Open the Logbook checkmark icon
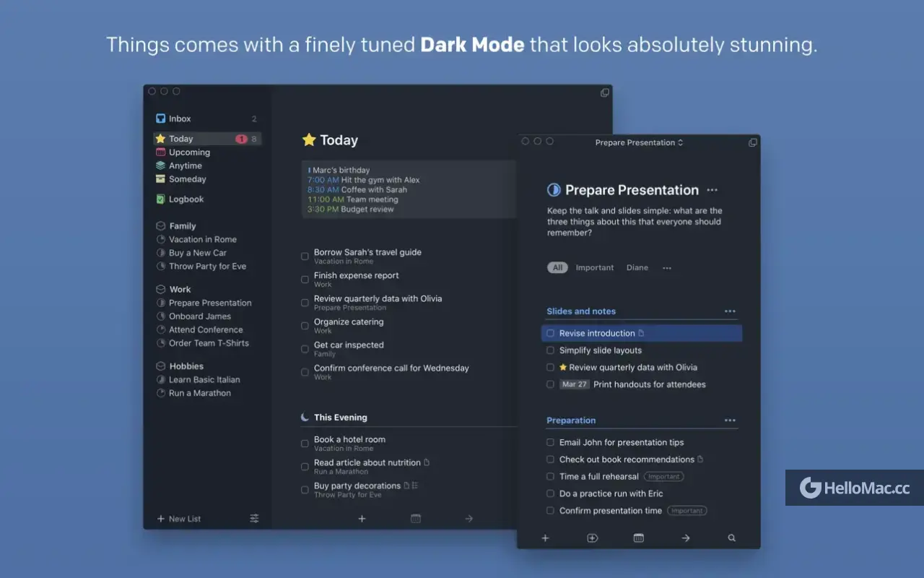The image size is (924, 578). click(161, 199)
